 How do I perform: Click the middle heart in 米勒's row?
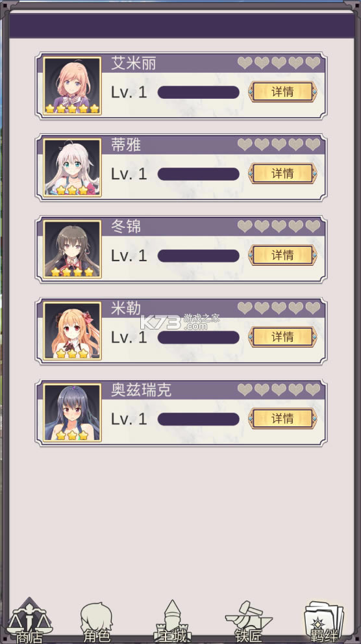tap(279, 308)
